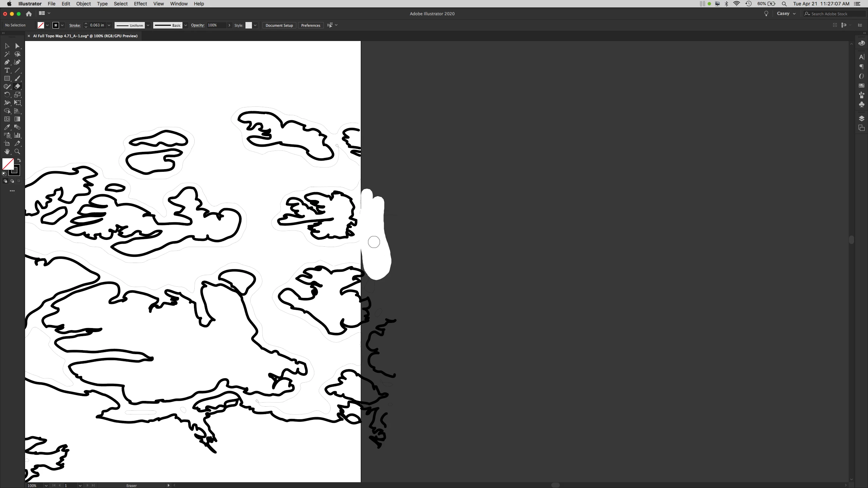Click the Preferences button

[310, 25]
